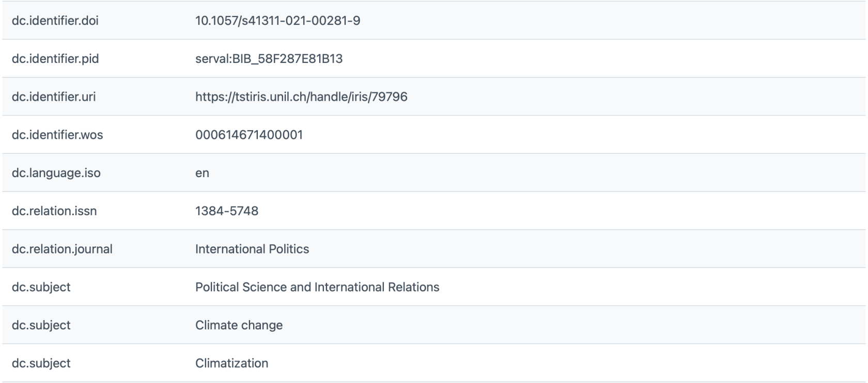Click the journal name International Politics

[252, 249]
